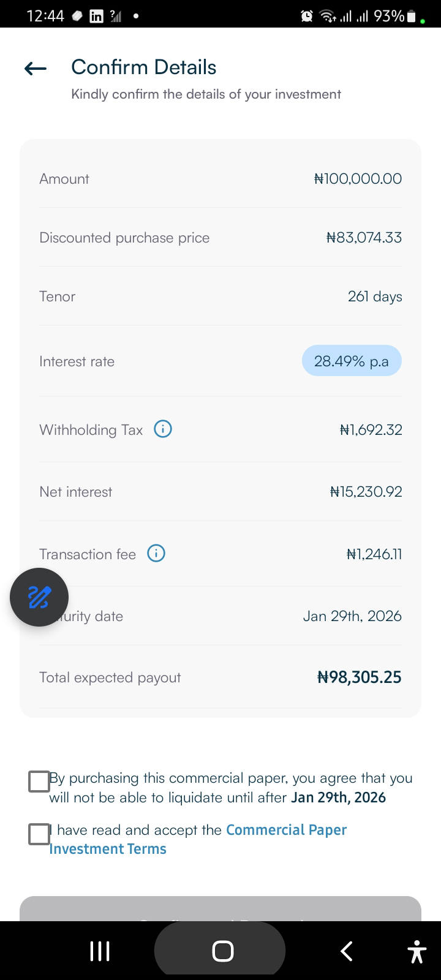The image size is (441, 980).
Task: Tap the accessibility figure icon
Action: [x=417, y=951]
